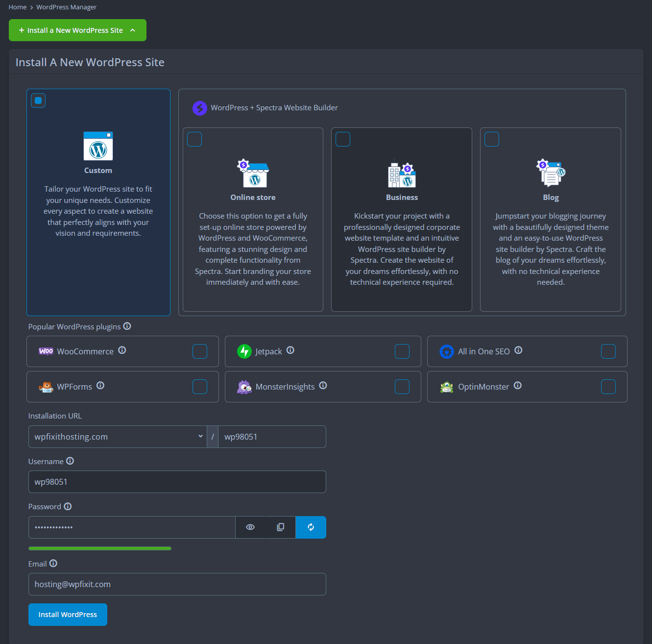Click the WordPress + Spectra Website Builder title

coord(274,108)
